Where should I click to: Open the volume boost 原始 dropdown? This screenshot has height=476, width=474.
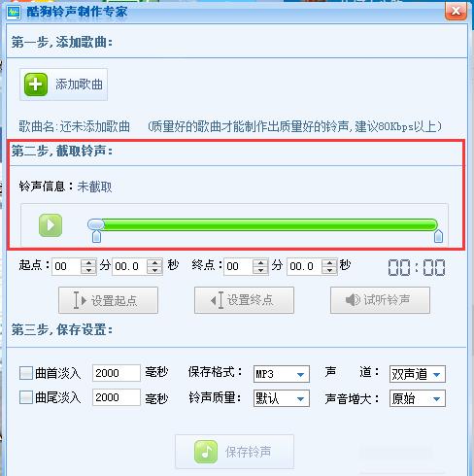click(418, 398)
